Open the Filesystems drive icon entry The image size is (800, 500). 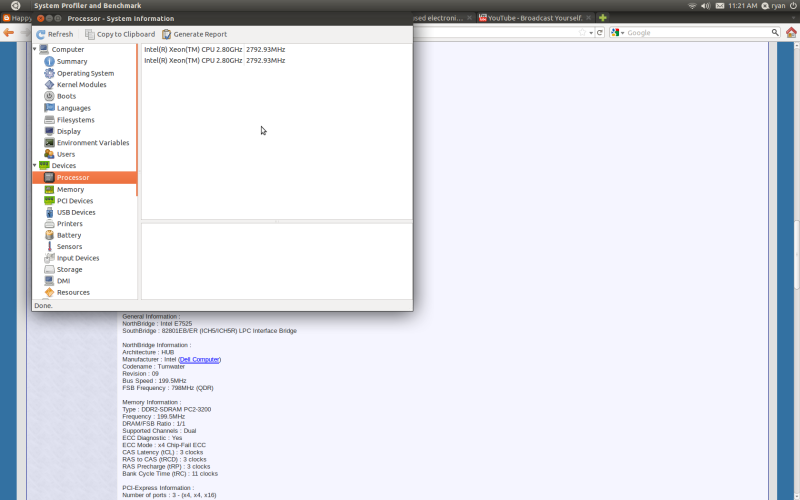pos(49,120)
